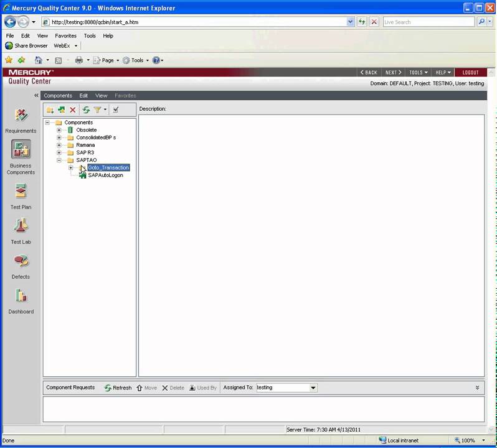The image size is (497, 448).
Task: Expand the ConsolidatedBP s folder node
Action: tap(59, 138)
